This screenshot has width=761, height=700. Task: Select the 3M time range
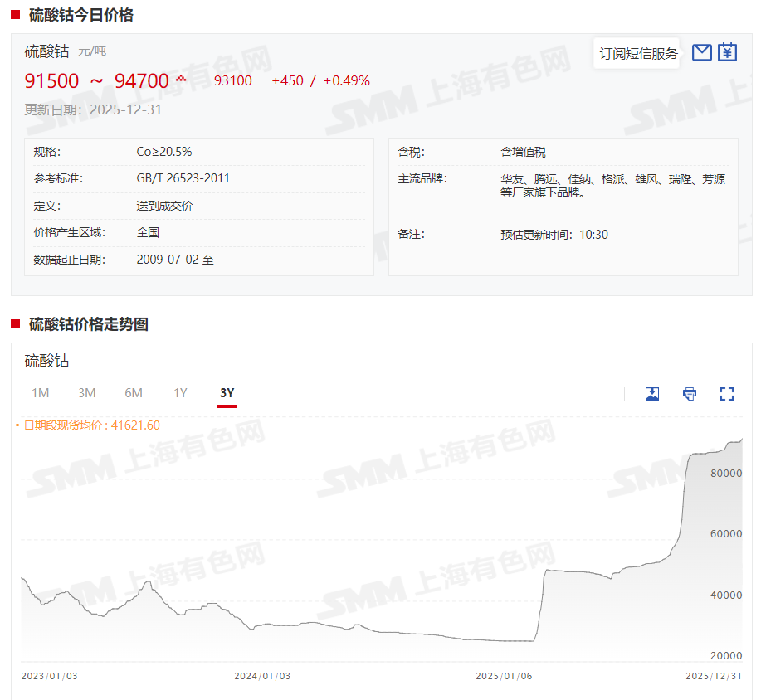tap(87, 393)
